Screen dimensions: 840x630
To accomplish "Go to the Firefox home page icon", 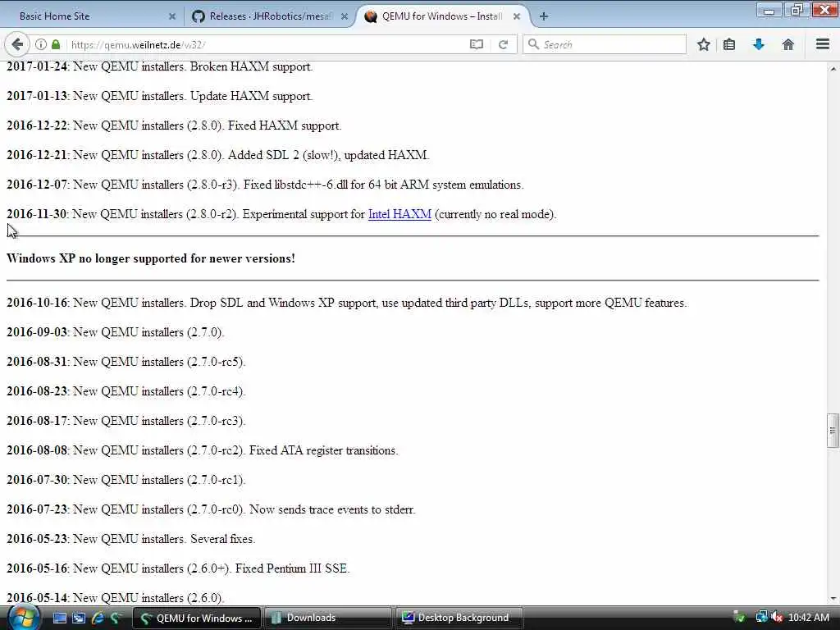I will pos(787,44).
